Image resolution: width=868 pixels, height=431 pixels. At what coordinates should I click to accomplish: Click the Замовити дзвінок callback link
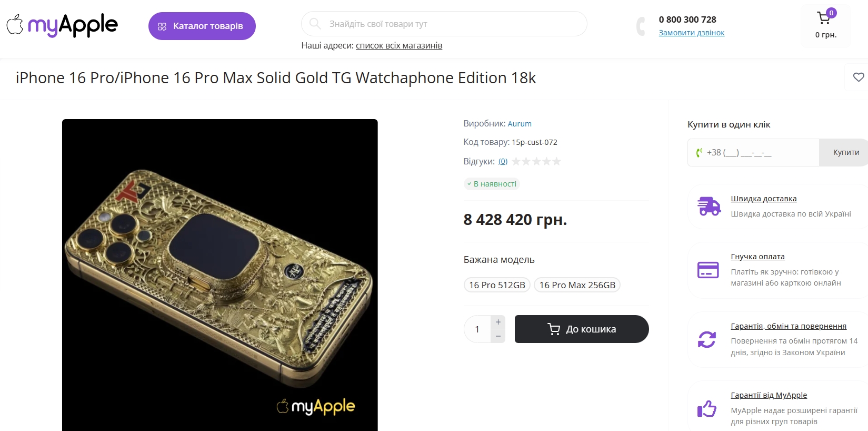(x=692, y=33)
